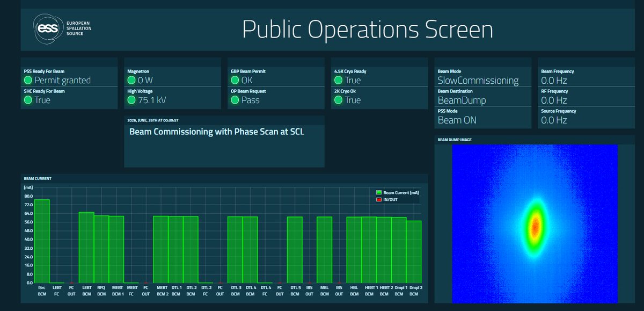Click the "Beam Commissioning with Phase Scan at SCL" message
644x311 pixels.
217,132
